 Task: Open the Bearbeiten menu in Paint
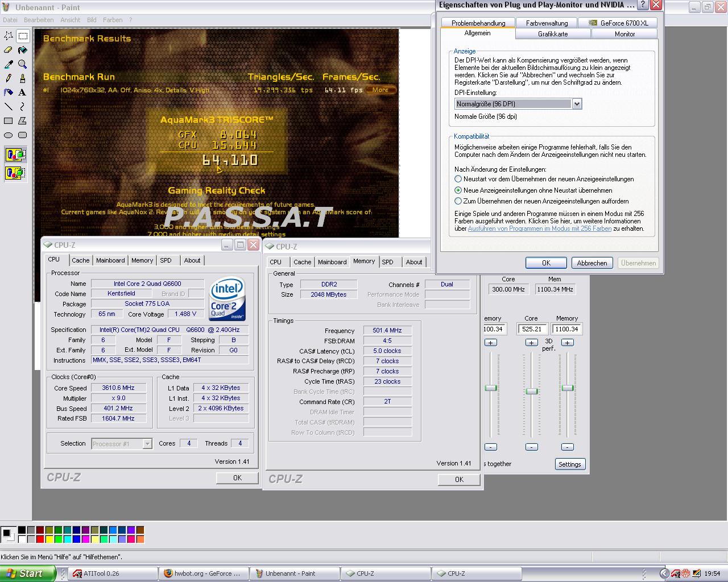[x=39, y=20]
